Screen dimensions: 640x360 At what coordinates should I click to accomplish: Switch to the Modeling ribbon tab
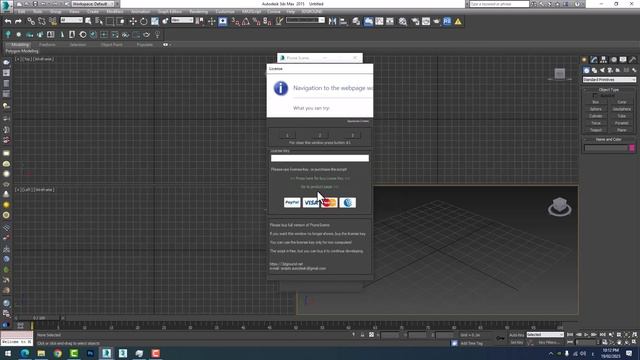click(20, 44)
